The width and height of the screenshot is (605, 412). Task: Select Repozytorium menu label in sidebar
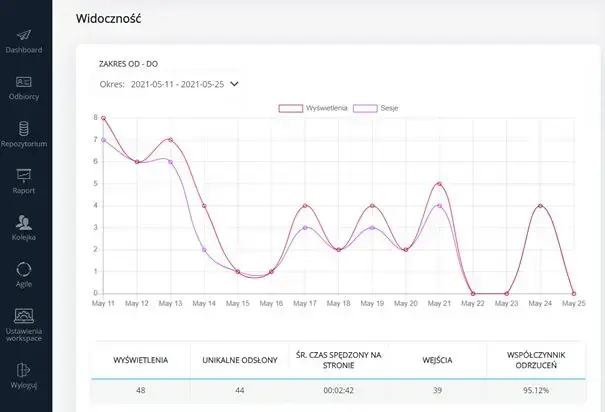coord(24,143)
